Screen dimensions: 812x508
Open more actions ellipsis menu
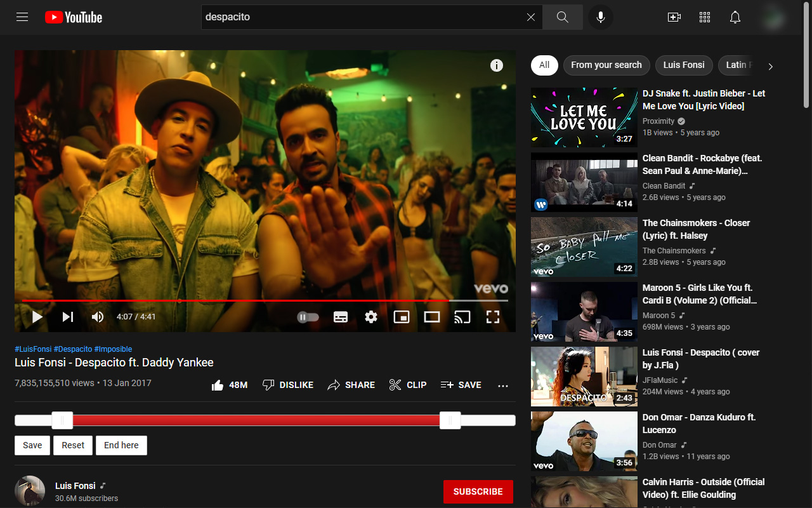(503, 385)
